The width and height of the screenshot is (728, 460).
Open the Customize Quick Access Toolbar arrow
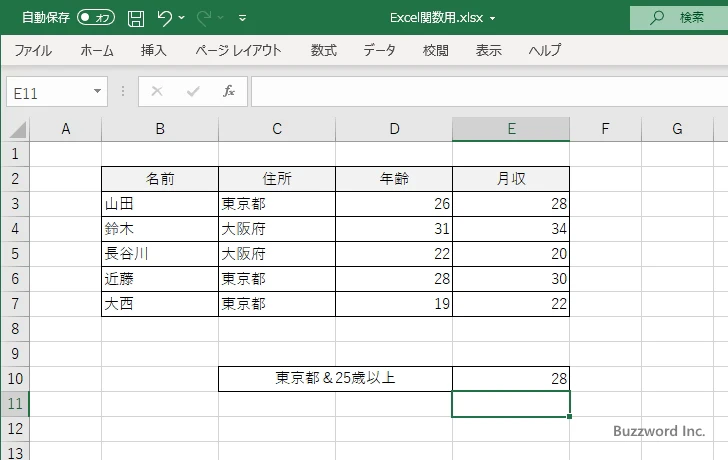(242, 18)
